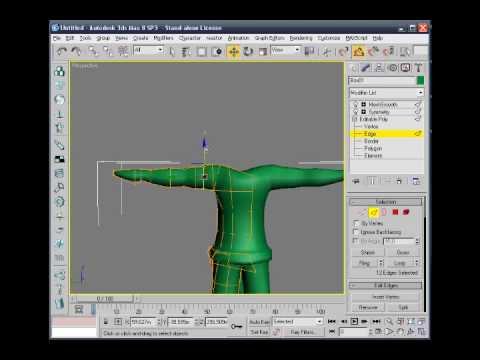
Task: Open the selection filter All dropdown
Action: coord(148,50)
